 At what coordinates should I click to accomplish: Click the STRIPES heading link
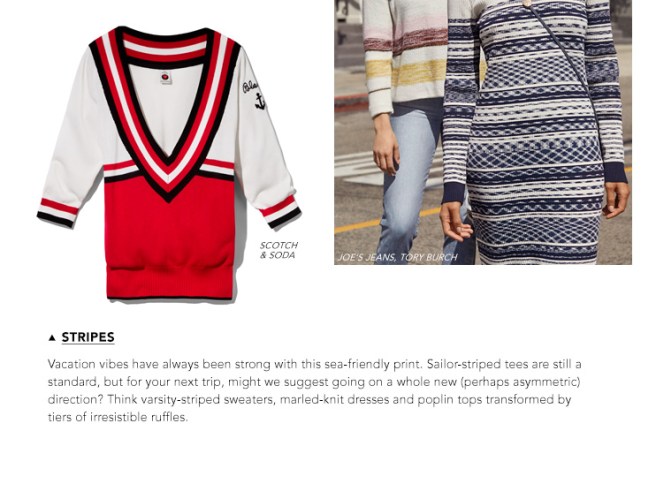point(88,337)
